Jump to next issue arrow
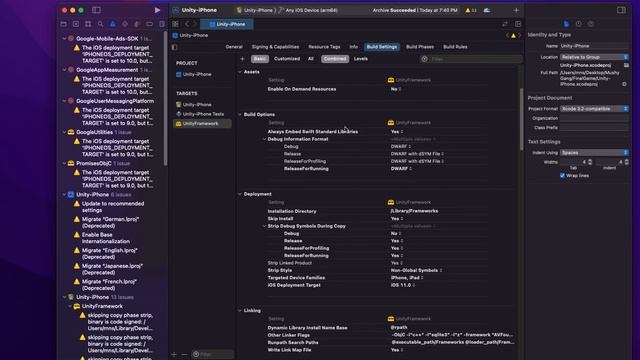Image resolution: width=640 pixels, height=360 pixels. (520, 36)
